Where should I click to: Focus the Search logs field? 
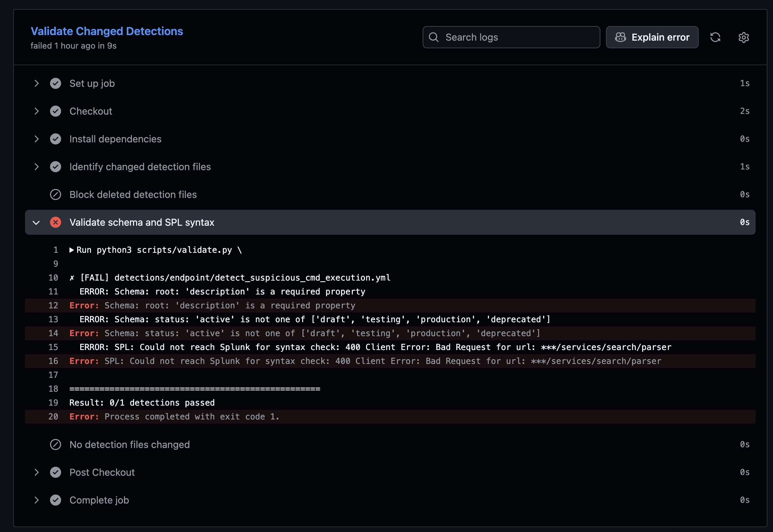click(x=511, y=37)
